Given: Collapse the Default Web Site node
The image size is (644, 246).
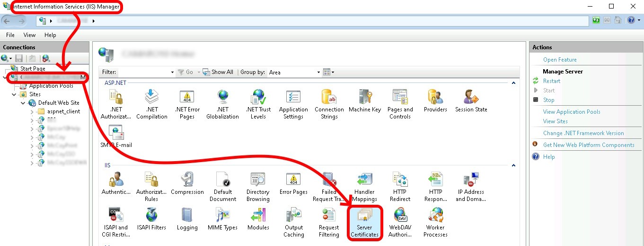Looking at the screenshot, I should (23, 103).
